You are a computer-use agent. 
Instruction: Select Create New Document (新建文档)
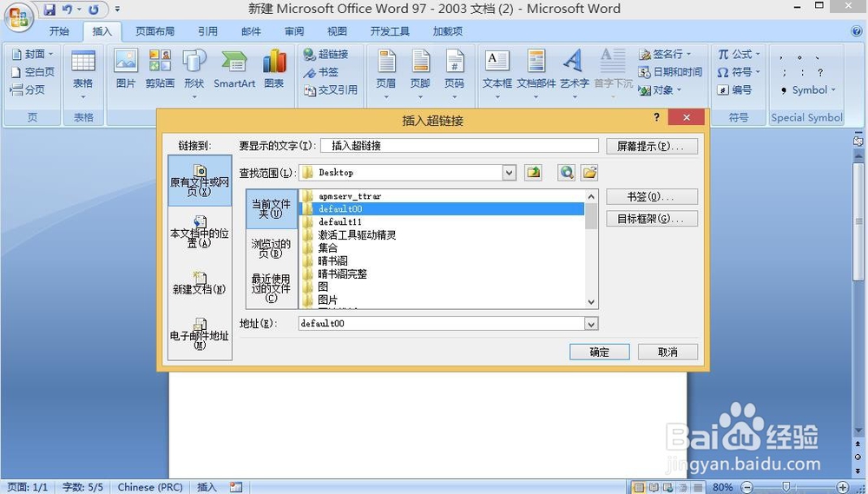[200, 282]
